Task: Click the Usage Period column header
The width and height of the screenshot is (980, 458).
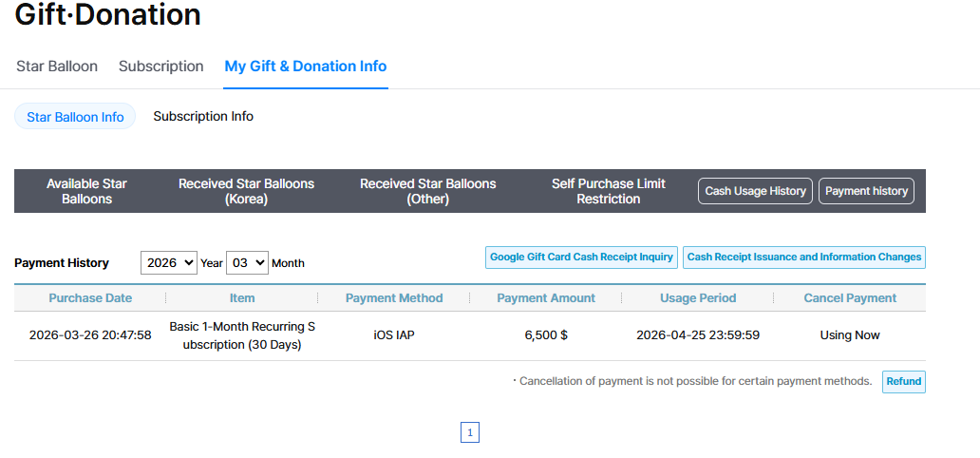Action: pos(698,298)
